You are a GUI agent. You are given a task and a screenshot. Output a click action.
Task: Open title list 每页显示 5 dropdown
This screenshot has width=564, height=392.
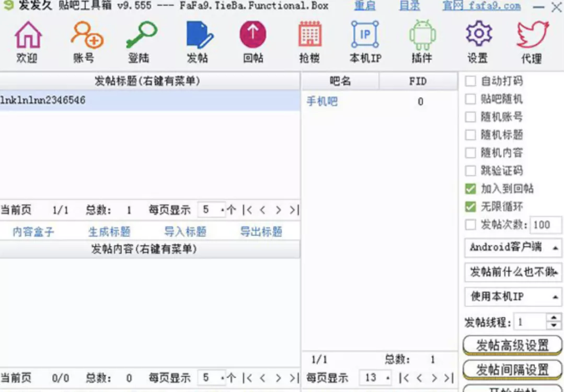pyautogui.click(x=212, y=210)
